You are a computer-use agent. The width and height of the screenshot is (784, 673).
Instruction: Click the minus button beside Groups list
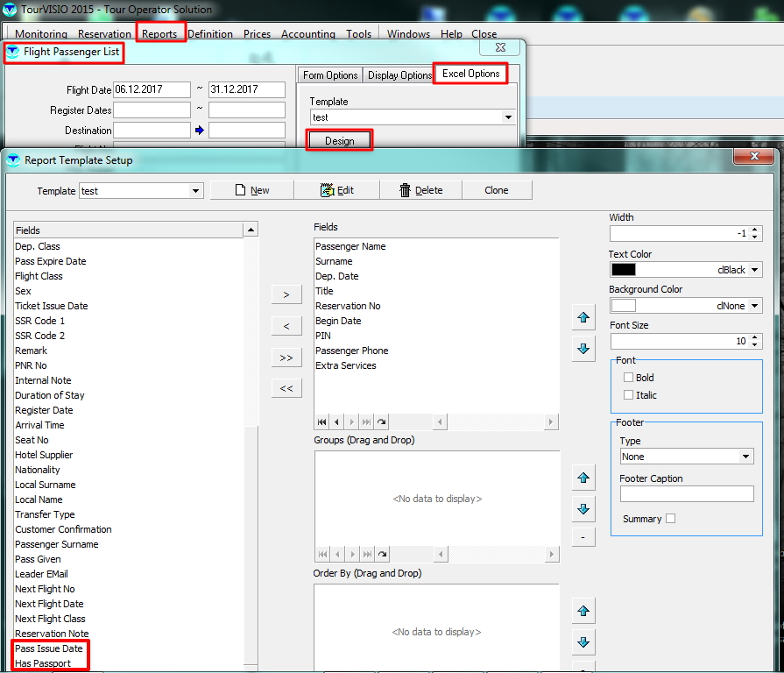583,537
